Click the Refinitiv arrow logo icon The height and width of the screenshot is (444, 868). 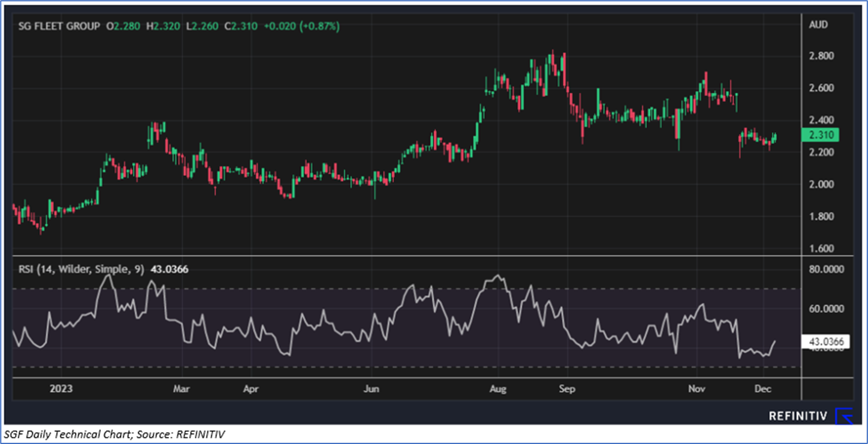[844, 416]
